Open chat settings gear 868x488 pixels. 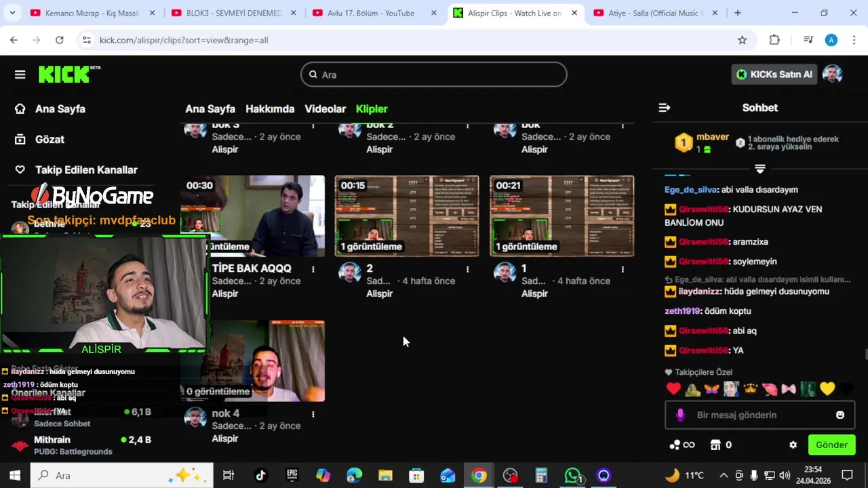793,445
